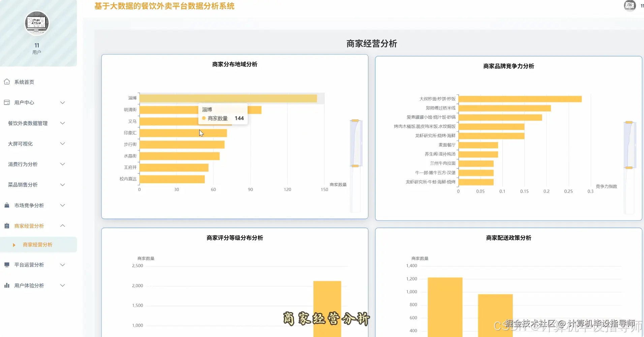
Task: Expand the 菜品销售分析 chevron
Action: (62, 185)
